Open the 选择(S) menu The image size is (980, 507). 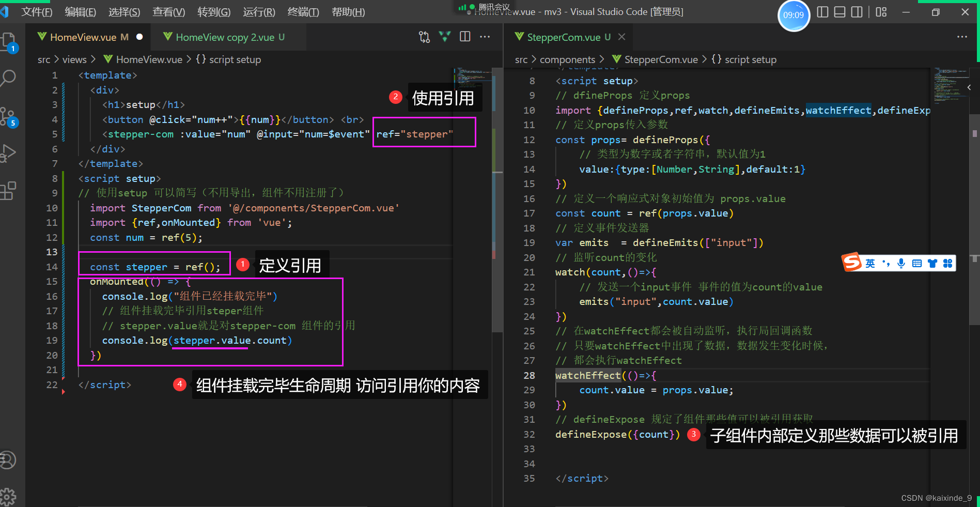point(124,12)
